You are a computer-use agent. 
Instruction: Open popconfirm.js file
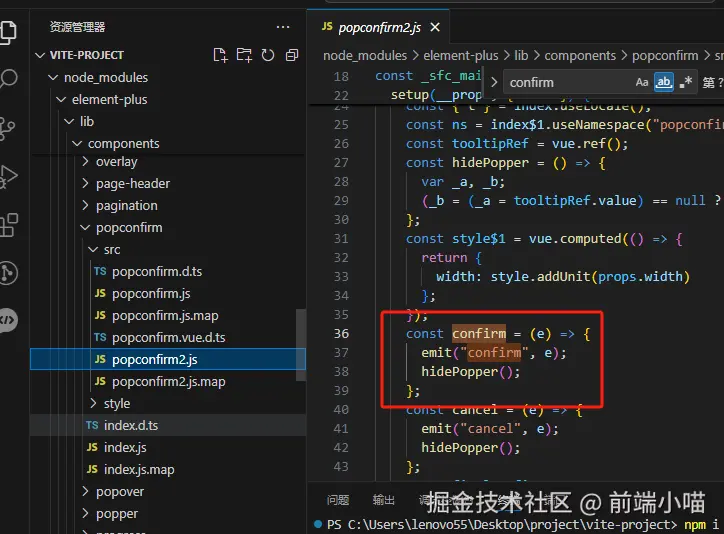tap(168, 294)
